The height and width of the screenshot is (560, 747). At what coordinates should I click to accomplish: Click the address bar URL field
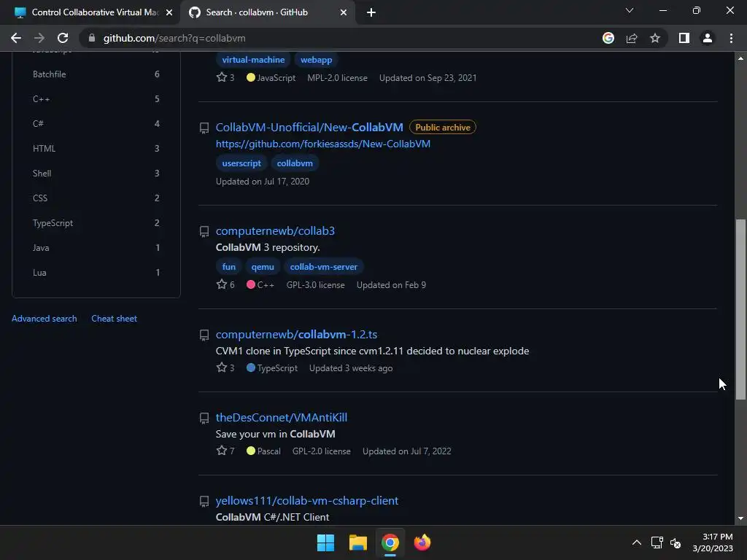click(x=333, y=38)
